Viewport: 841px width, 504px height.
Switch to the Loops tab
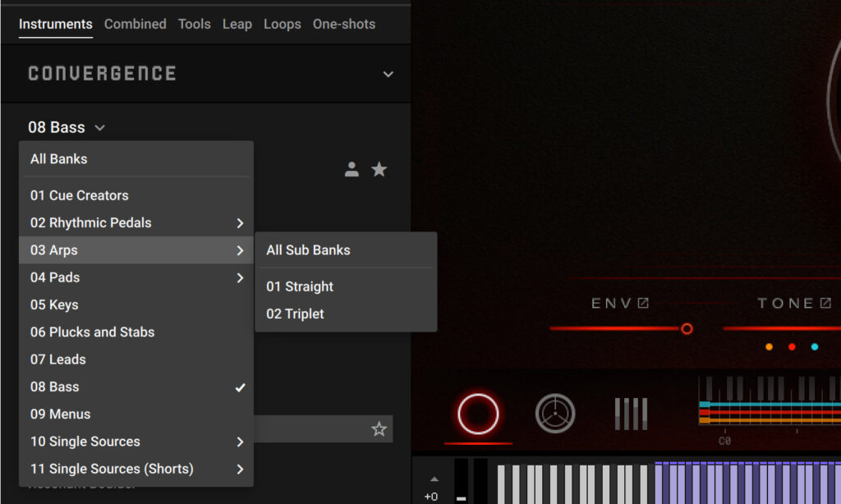282,24
